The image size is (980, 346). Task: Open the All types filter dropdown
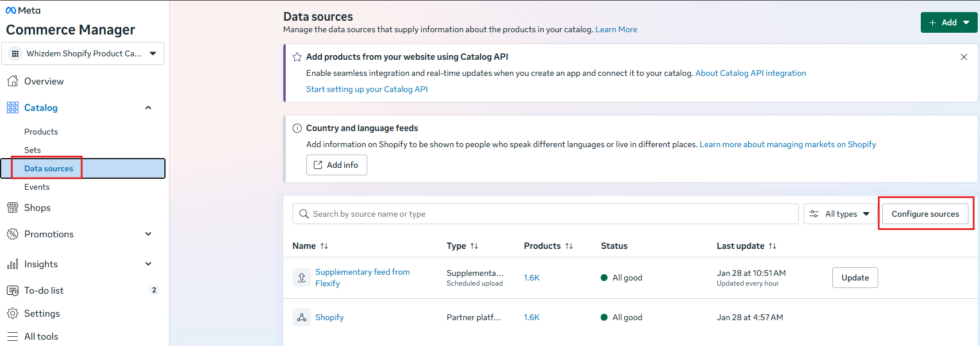[x=841, y=214]
